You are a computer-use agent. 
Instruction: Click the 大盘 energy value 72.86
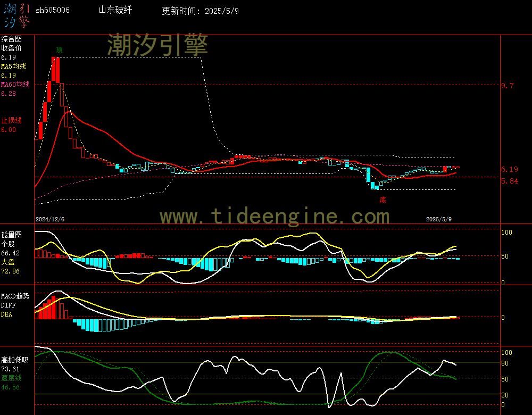(x=11, y=271)
